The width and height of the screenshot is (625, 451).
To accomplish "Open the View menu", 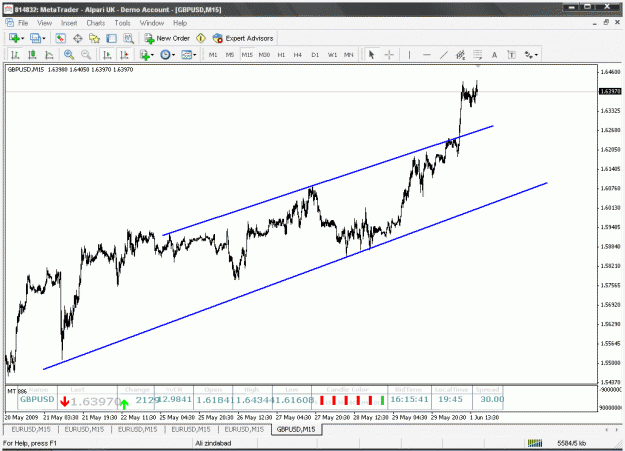I will pyautogui.click(x=45, y=23).
